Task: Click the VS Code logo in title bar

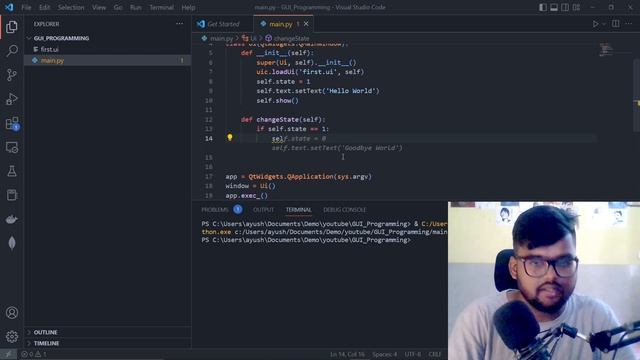Action: (x=9, y=7)
